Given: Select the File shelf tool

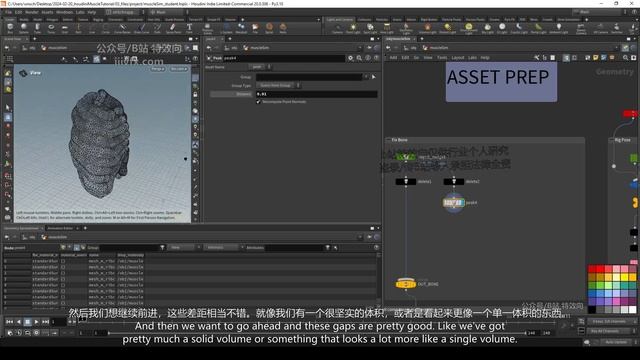Looking at the screenshot, I should [x=255, y=28].
